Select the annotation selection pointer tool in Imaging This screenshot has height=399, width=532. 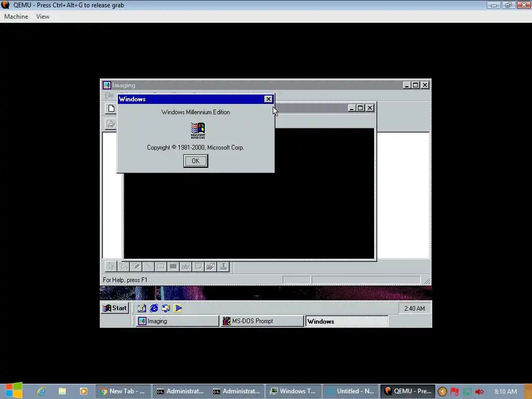point(111,267)
